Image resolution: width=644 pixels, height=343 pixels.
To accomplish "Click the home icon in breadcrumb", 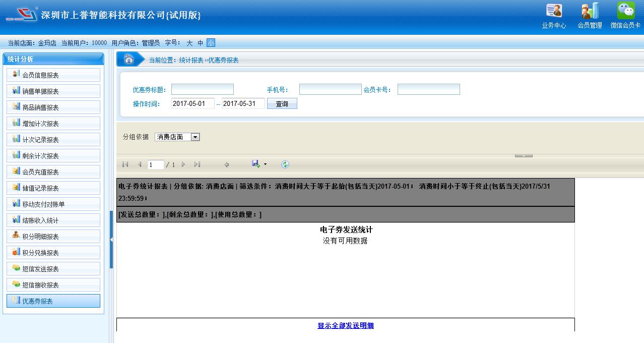I will 129,60.
